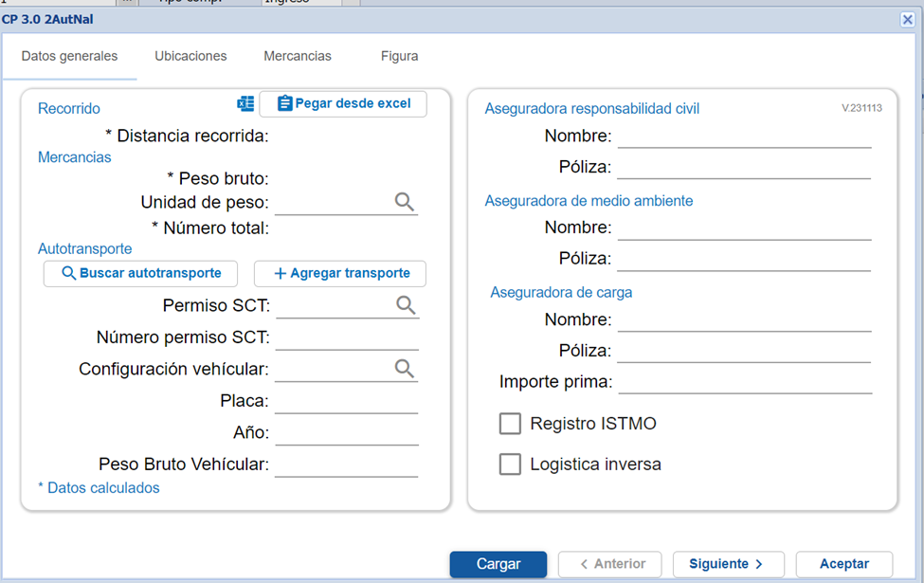Select the Figura tab
The image size is (924, 583).
click(399, 57)
